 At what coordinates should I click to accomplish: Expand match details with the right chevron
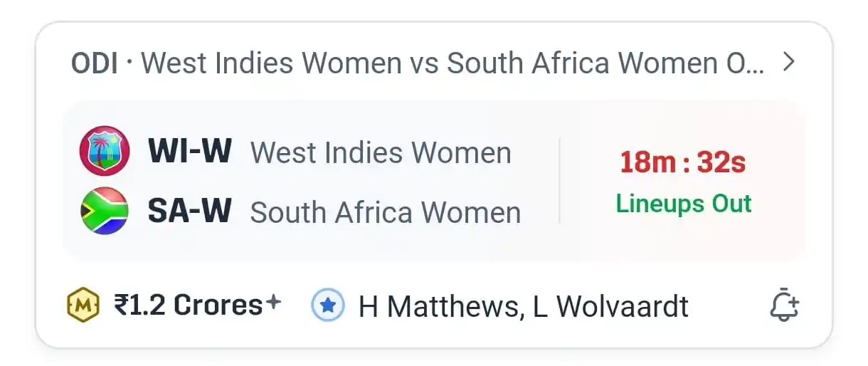click(x=788, y=63)
